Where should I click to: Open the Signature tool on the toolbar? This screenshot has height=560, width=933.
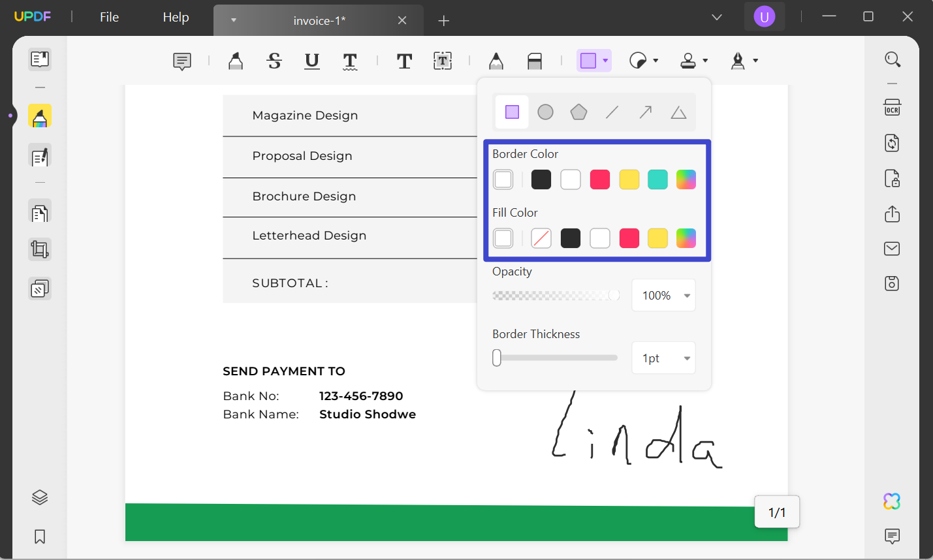click(x=737, y=61)
